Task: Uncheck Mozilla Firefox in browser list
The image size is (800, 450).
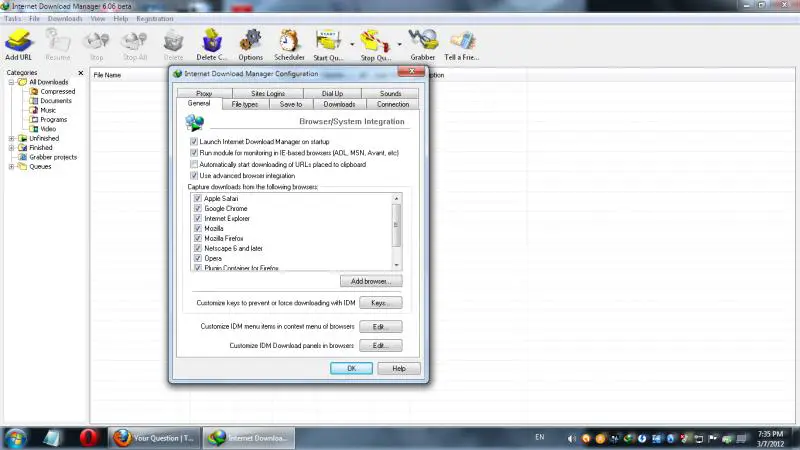Action: coord(198,238)
